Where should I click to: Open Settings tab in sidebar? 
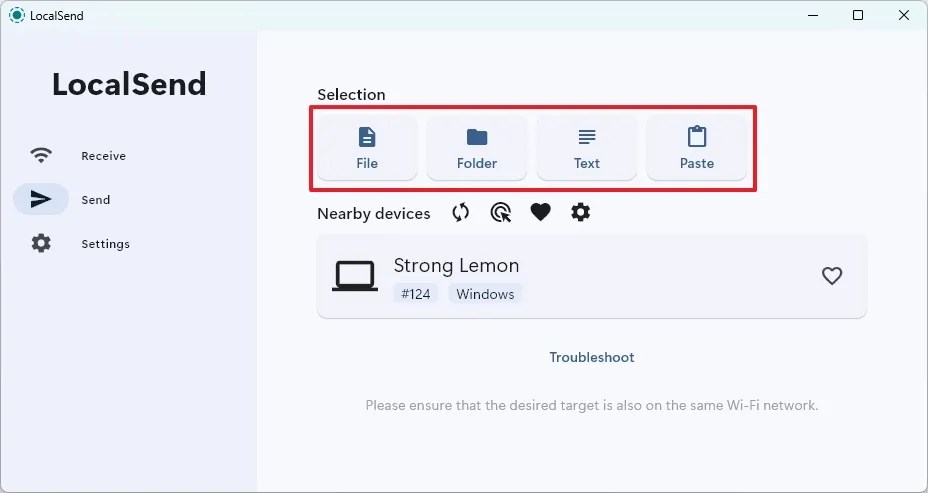tap(78, 243)
